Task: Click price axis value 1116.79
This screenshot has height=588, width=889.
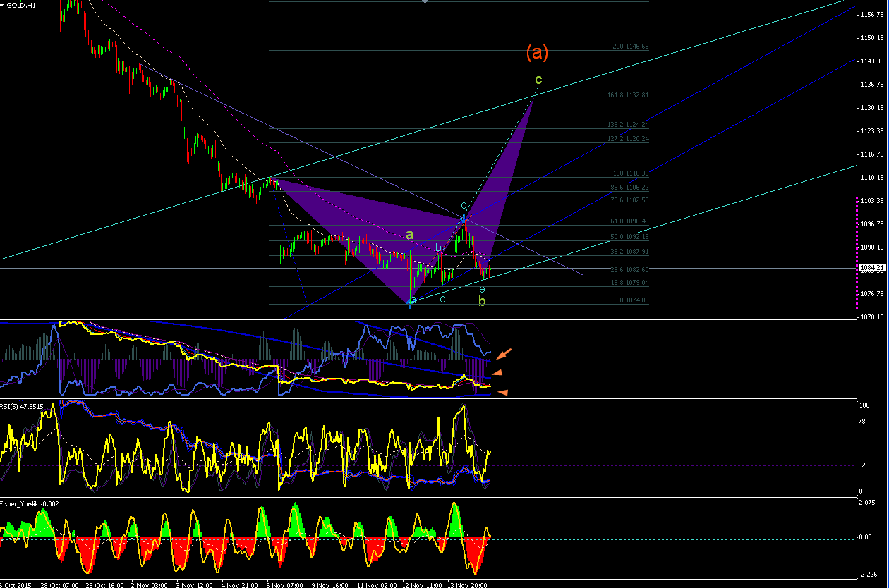Action: [873, 154]
